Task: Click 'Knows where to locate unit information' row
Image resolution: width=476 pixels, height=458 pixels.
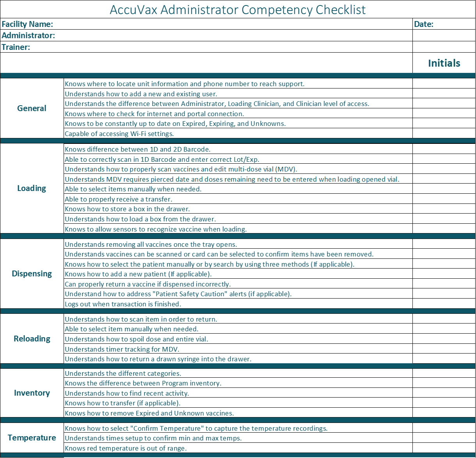Action: tap(238, 83)
